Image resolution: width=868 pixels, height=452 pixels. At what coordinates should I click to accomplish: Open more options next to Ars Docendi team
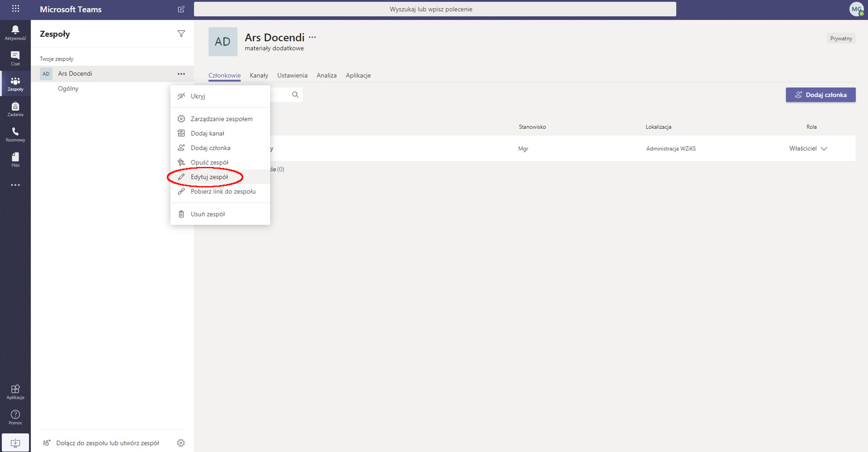coord(181,74)
